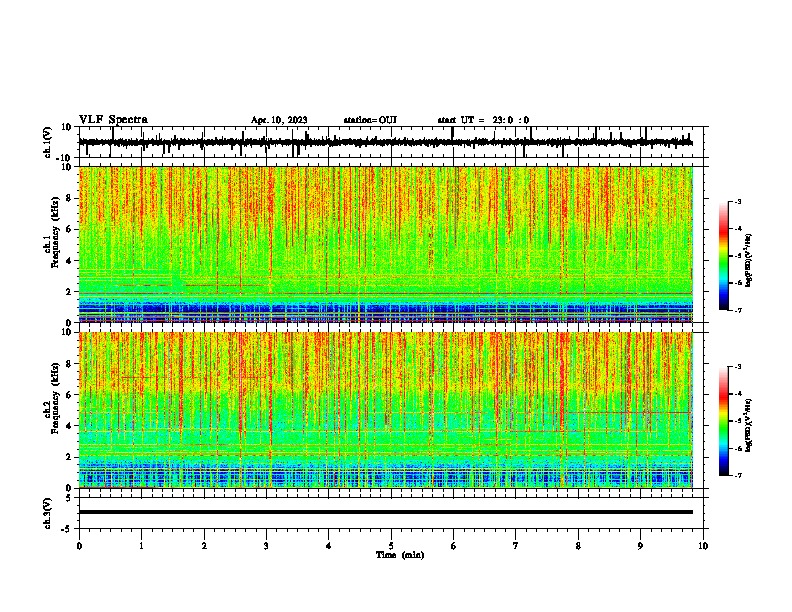
Task: Click the "Apr. 10, 2023" date label
Action: pyautogui.click(x=279, y=120)
